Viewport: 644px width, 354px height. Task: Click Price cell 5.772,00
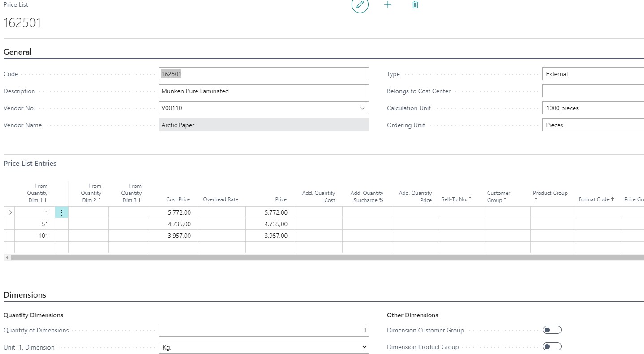[270, 212]
